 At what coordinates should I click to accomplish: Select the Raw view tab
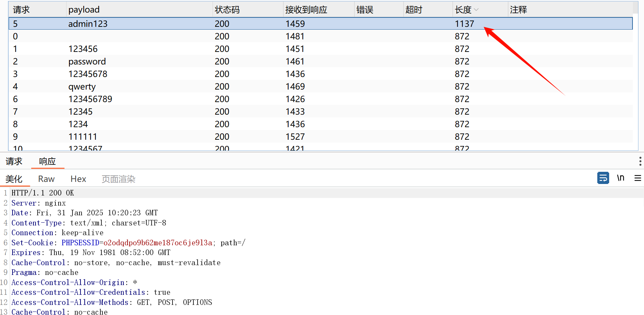coord(46,179)
